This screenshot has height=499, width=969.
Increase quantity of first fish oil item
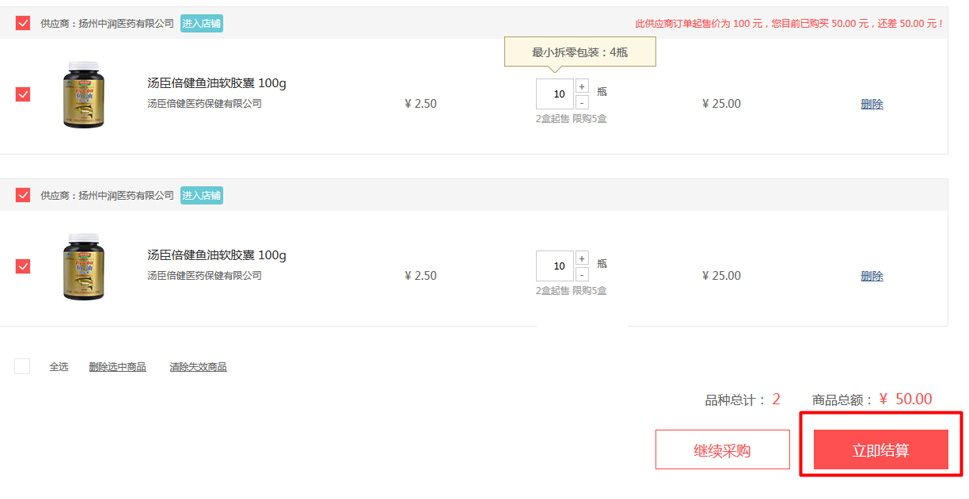coord(582,87)
